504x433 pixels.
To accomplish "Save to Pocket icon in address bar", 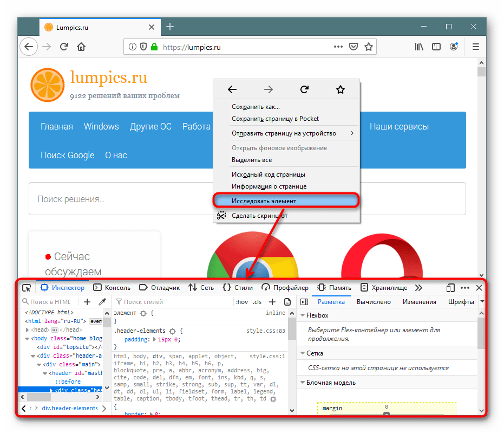I will [x=354, y=47].
